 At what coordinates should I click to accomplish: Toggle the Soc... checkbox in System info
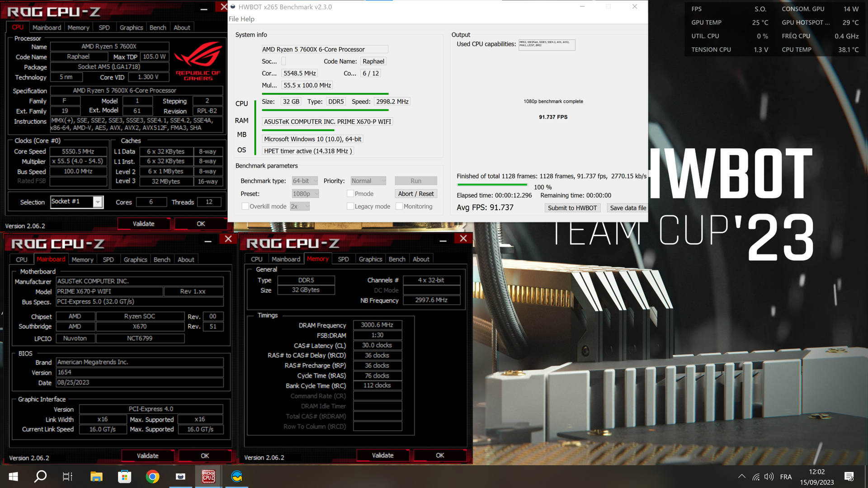coord(283,61)
